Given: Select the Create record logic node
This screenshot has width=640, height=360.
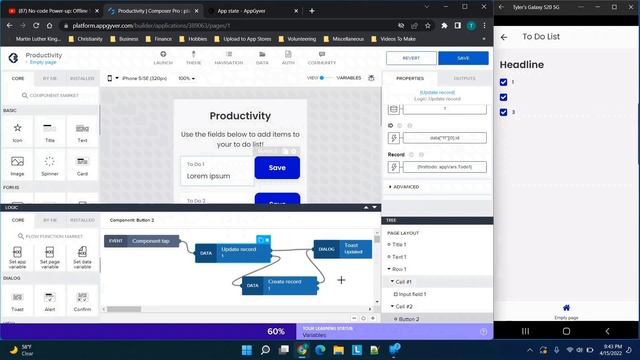Looking at the screenshot, I should pos(280,285).
